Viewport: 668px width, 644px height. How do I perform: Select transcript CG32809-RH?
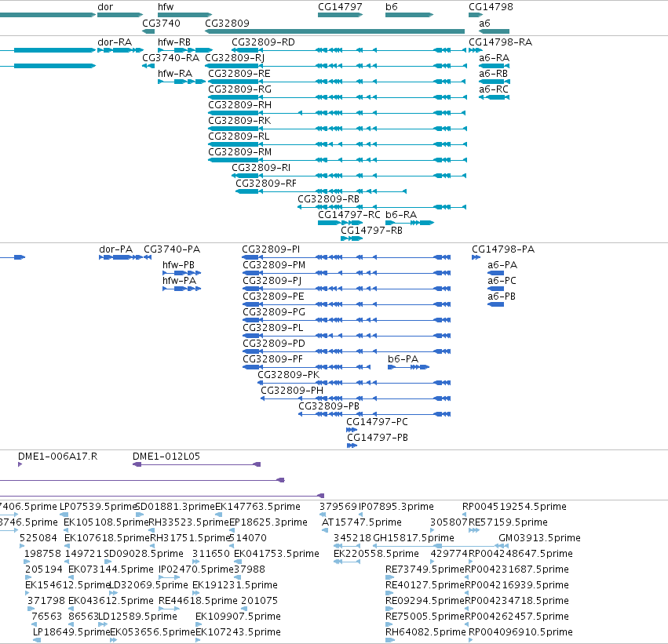(x=240, y=105)
